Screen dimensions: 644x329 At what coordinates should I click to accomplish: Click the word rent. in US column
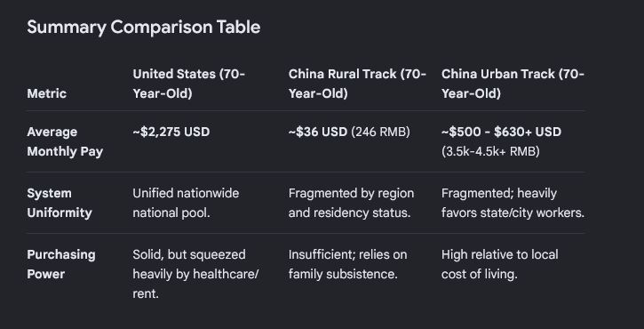tap(146, 294)
